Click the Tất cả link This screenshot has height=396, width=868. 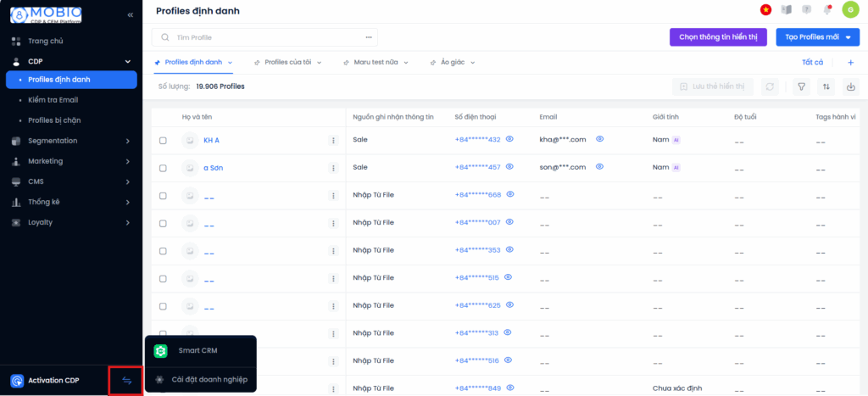click(x=813, y=63)
